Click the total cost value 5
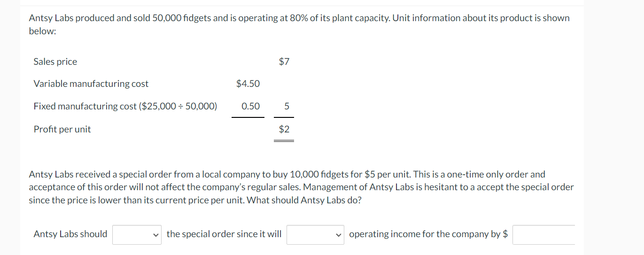Screen dimensions: 644x255 pos(287,106)
